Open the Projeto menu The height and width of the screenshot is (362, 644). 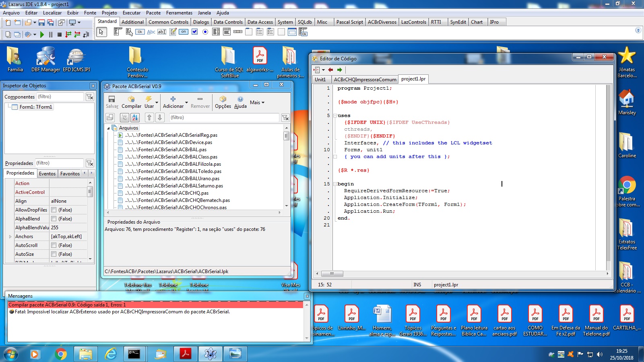click(x=109, y=13)
